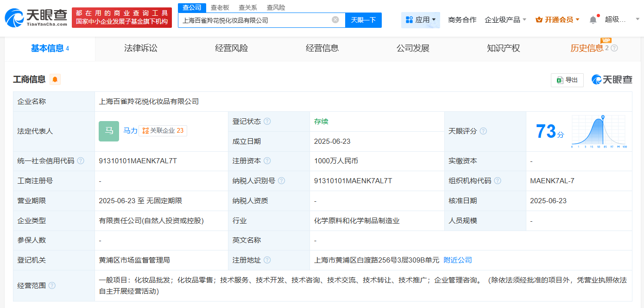Switch to the 法律诉讼 tab

click(x=141, y=48)
